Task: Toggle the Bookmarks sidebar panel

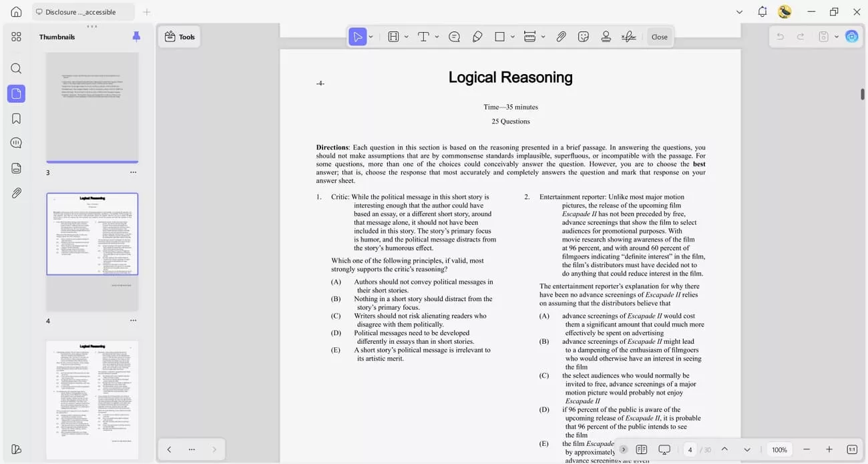Action: [16, 118]
